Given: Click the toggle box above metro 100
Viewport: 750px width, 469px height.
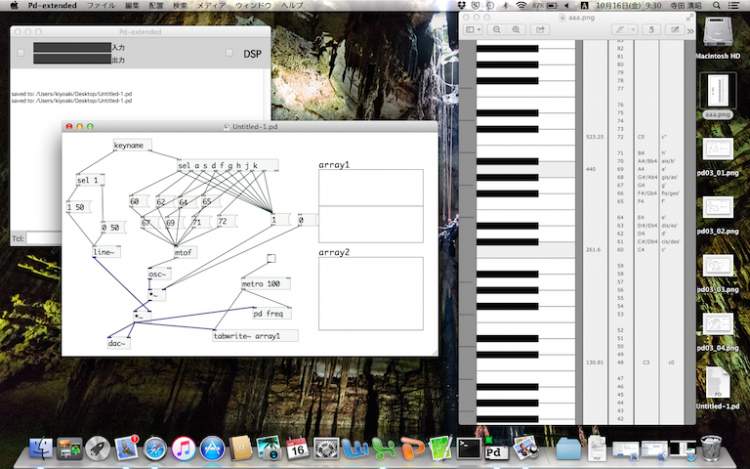Looking at the screenshot, I should (271, 260).
